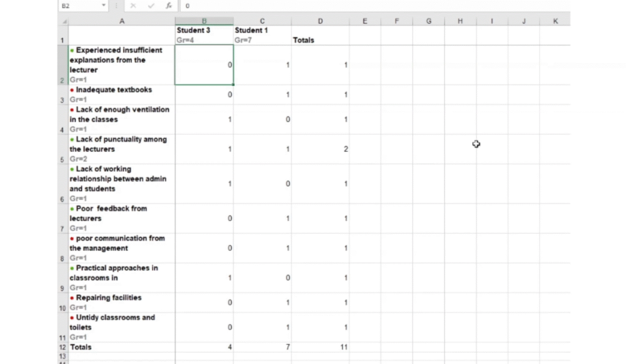Select the Repairing facilities cell
Viewport: 626px width, 364px height.
tap(122, 302)
